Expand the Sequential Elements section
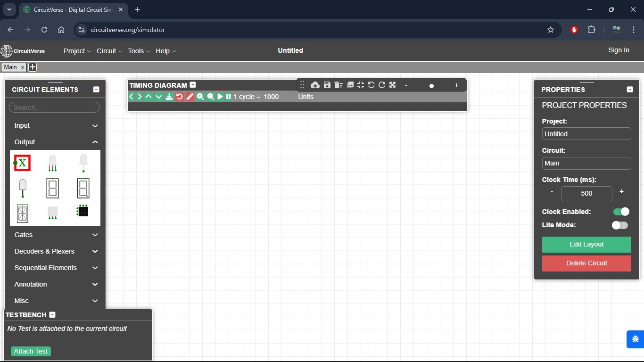Viewport: 644px width, 362px height. pyautogui.click(x=55, y=268)
